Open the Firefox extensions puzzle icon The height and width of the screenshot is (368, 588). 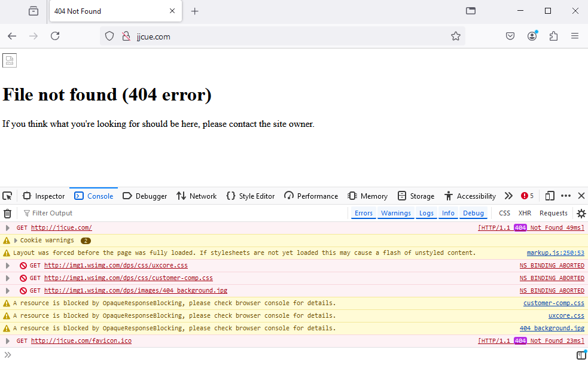pos(553,37)
